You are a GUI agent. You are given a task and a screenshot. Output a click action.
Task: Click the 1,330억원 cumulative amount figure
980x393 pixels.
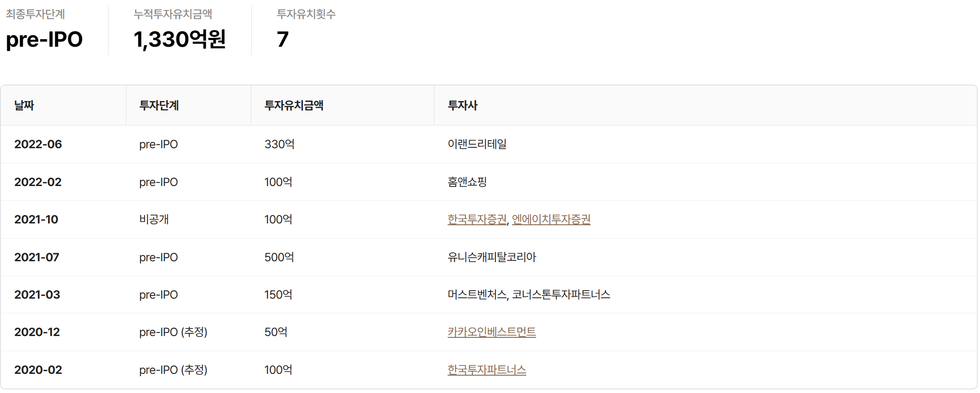(180, 39)
